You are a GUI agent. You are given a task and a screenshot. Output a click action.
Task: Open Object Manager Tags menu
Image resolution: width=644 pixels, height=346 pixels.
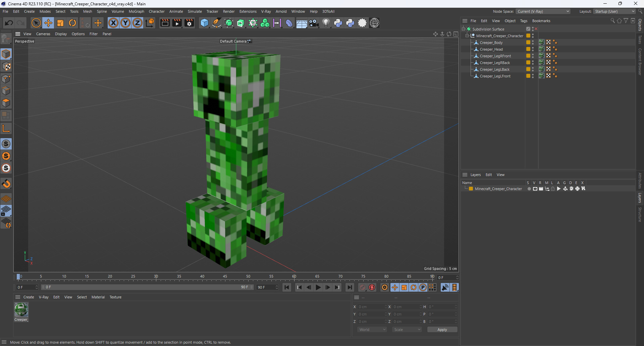524,21
